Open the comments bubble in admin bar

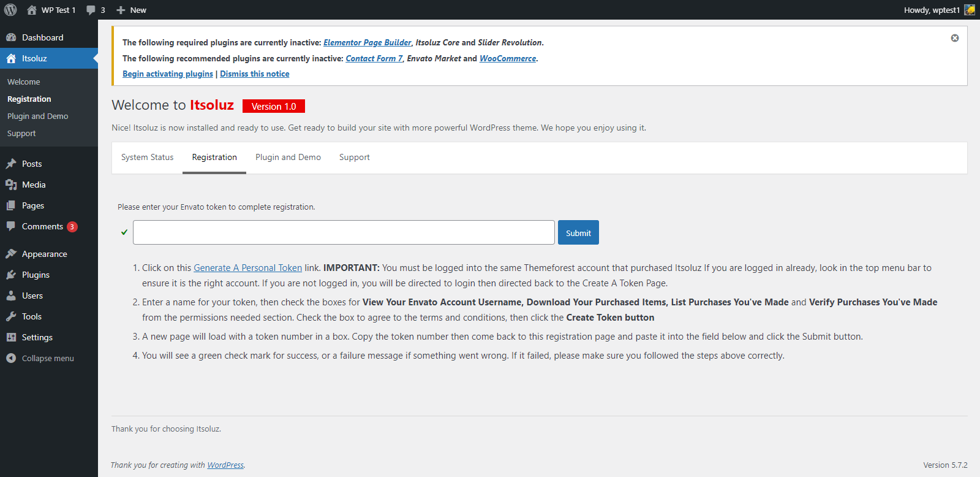91,10
